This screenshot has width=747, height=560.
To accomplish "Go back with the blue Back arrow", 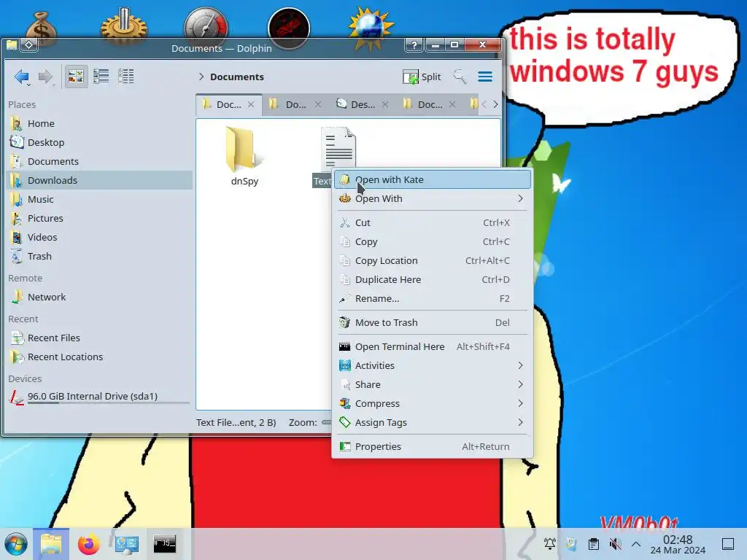I will [x=21, y=77].
